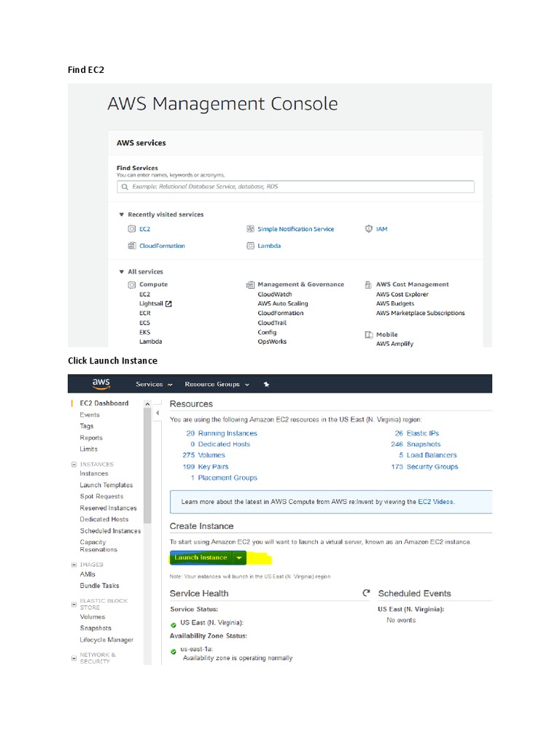Open the Launch Instance dropdown arrow
Image resolution: width=560 pixels, height=747 pixels.
click(x=239, y=557)
